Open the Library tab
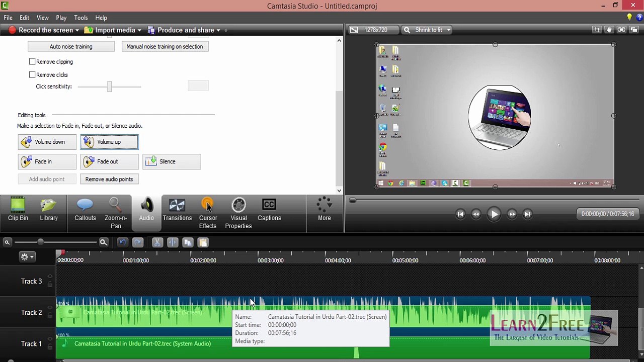The image size is (644, 362). [x=49, y=209]
